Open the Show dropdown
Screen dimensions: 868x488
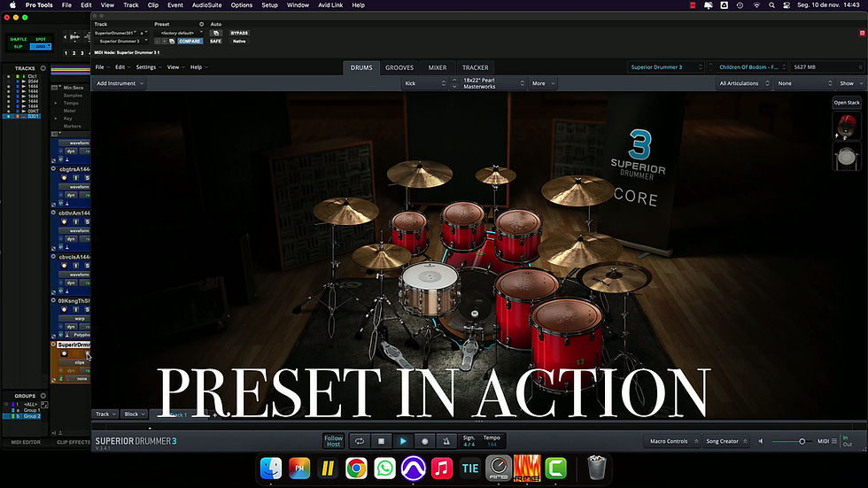[x=850, y=83]
